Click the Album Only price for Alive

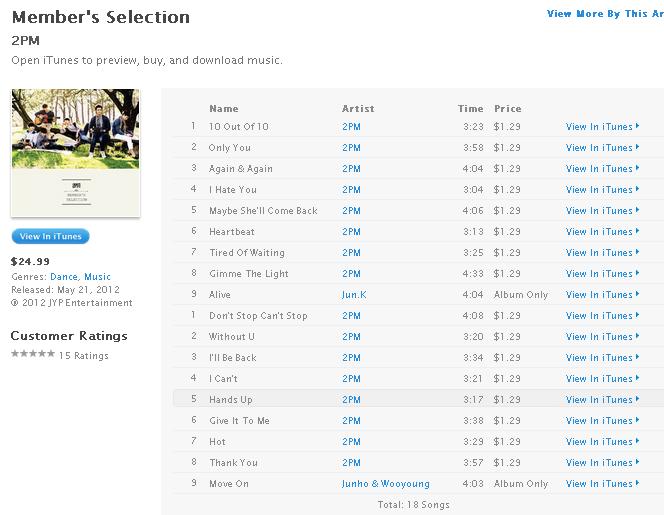pyautogui.click(x=521, y=295)
